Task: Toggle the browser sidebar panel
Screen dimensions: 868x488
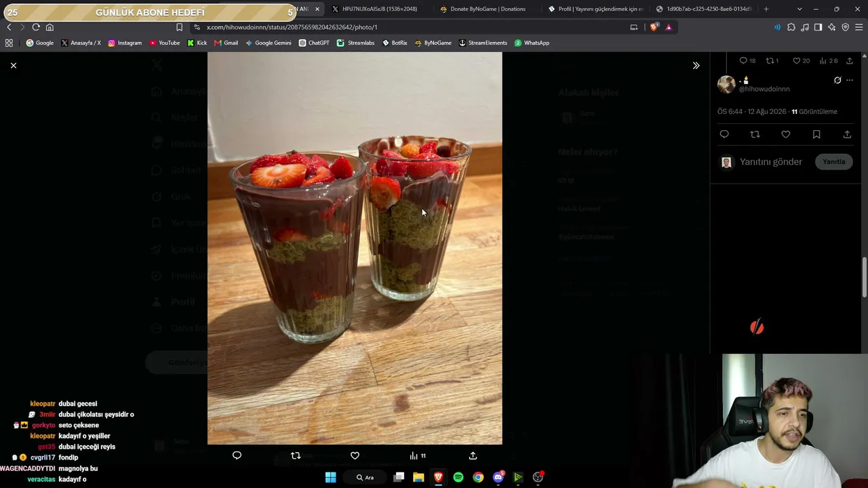Action: [818, 27]
